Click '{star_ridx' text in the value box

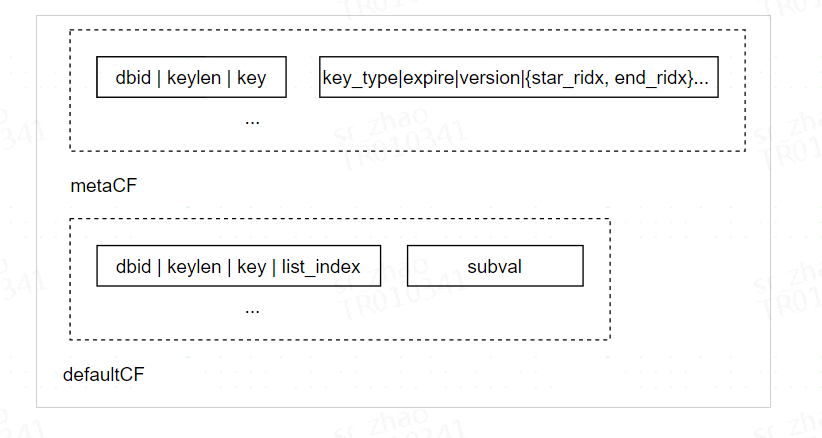tap(565, 78)
